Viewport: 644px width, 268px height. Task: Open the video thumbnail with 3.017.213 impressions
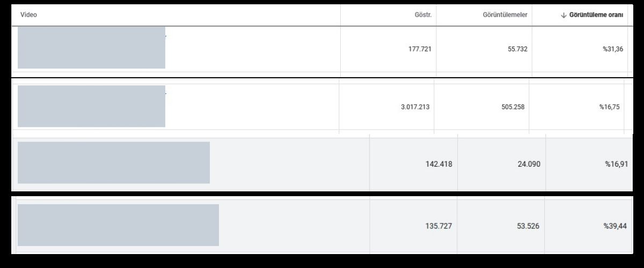[91, 106]
